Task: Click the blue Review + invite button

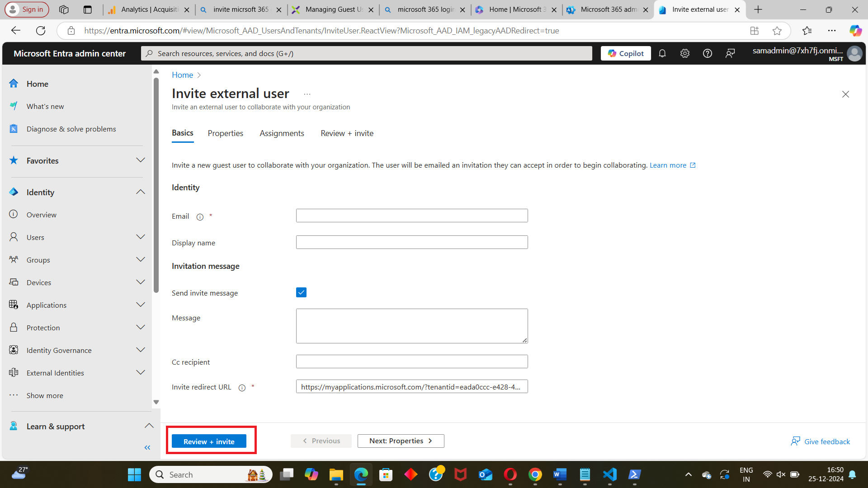Action: [x=209, y=441]
